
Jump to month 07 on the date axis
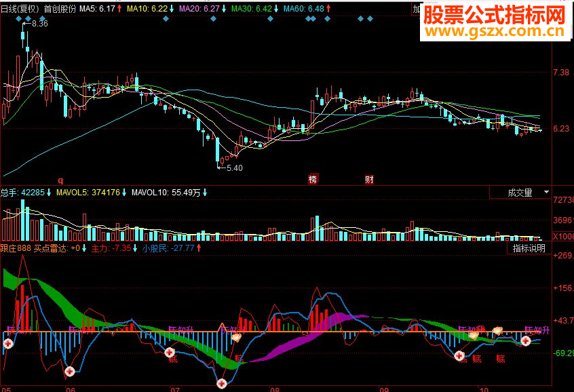tap(175, 389)
